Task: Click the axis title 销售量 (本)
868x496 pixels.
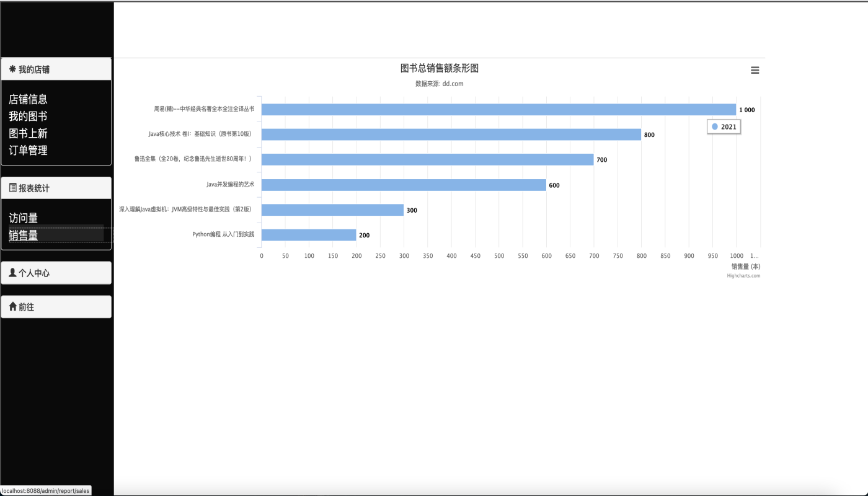Action: pos(746,267)
